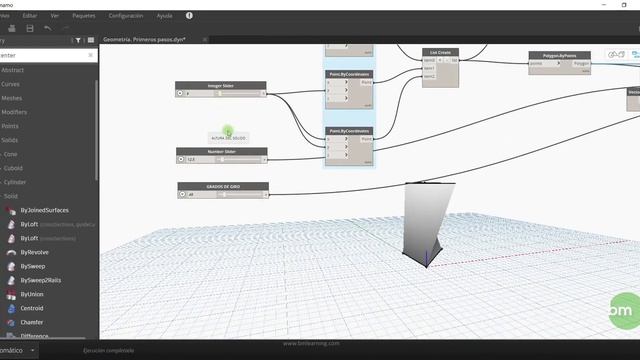Screen dimensions: 640x360
Task: Click the Save toolbar icon
Action: pos(30,28)
